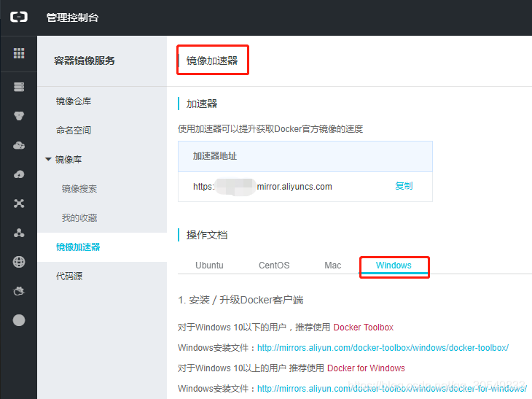The image size is (532, 399).
Task: Open the Docker Toolbox link
Action: click(364, 328)
